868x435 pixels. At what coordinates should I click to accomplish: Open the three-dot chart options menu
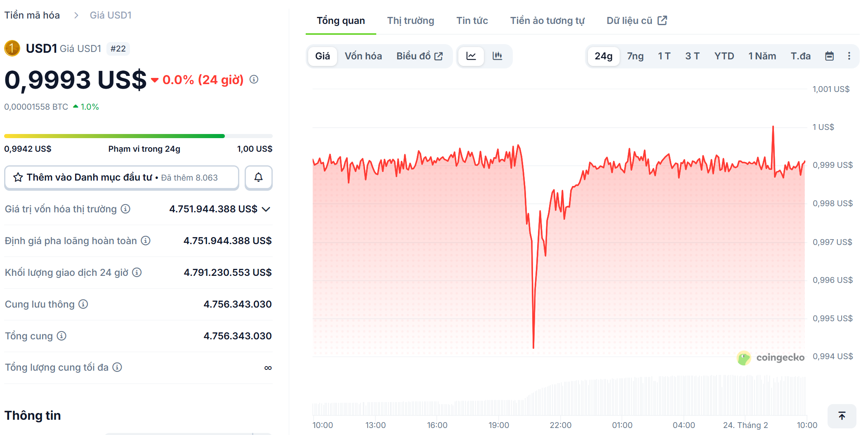[x=849, y=56]
